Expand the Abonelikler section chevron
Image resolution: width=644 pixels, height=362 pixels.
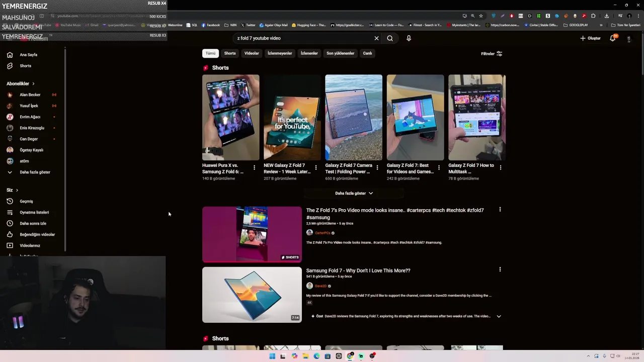tap(33, 83)
